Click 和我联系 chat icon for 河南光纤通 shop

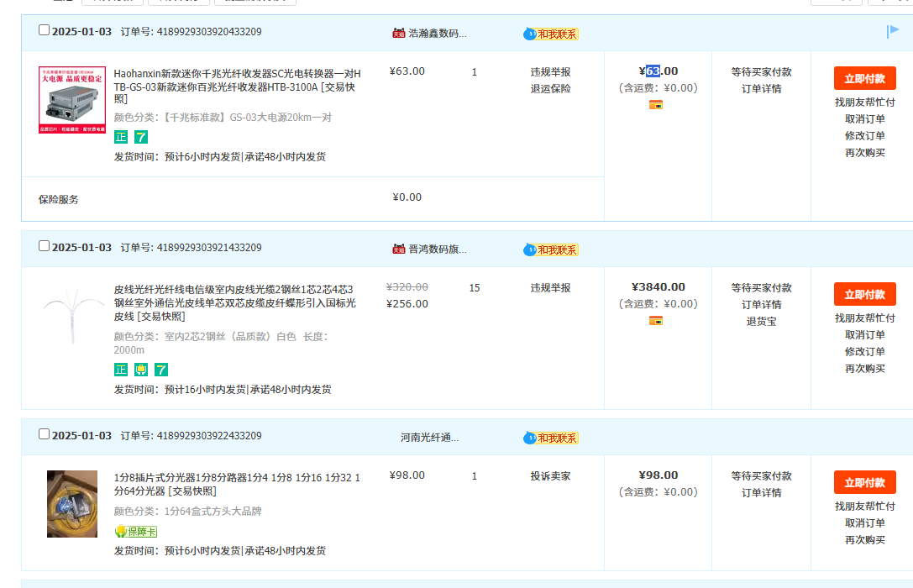point(552,438)
